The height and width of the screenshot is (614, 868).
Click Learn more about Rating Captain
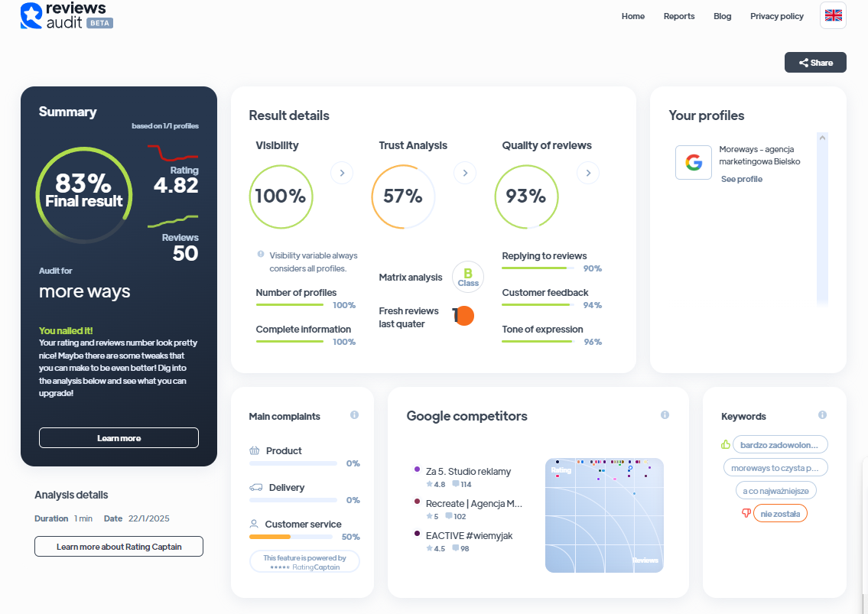click(x=119, y=547)
